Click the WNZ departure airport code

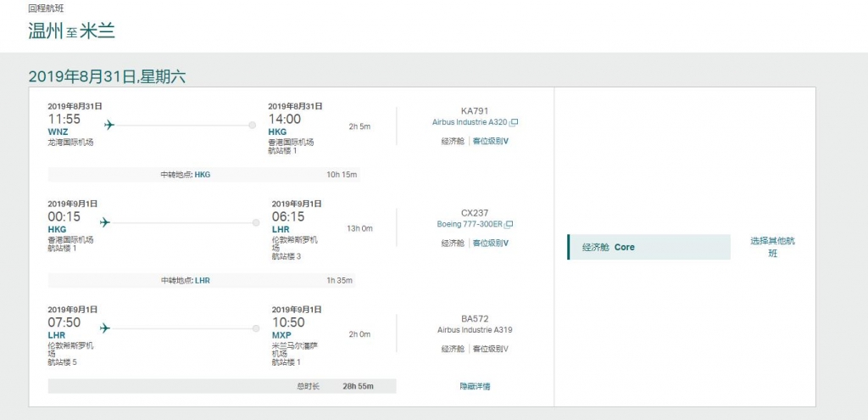[x=58, y=132]
